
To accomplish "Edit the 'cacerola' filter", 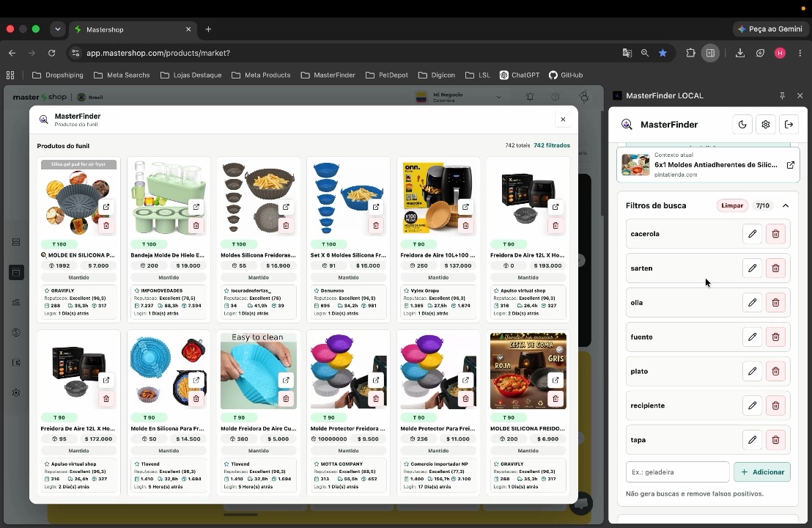I will pyautogui.click(x=752, y=234).
